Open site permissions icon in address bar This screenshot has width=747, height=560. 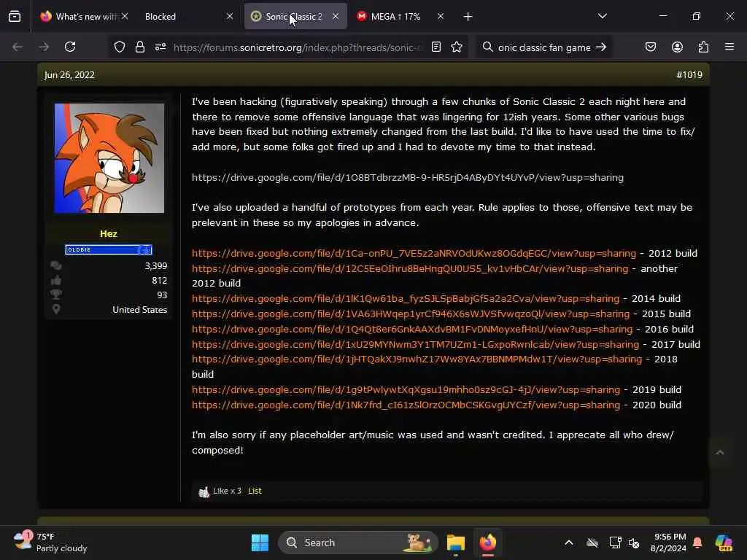click(160, 47)
